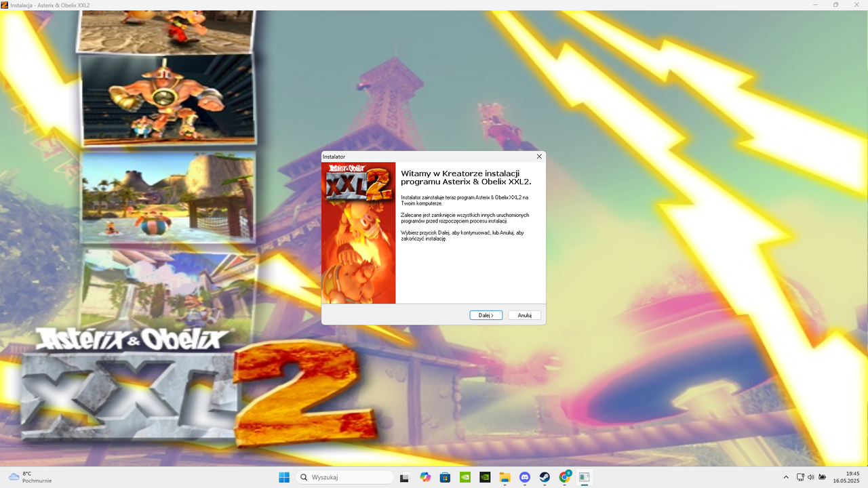Check the battery status tray icon
This screenshot has width=868, height=488.
[x=822, y=477]
